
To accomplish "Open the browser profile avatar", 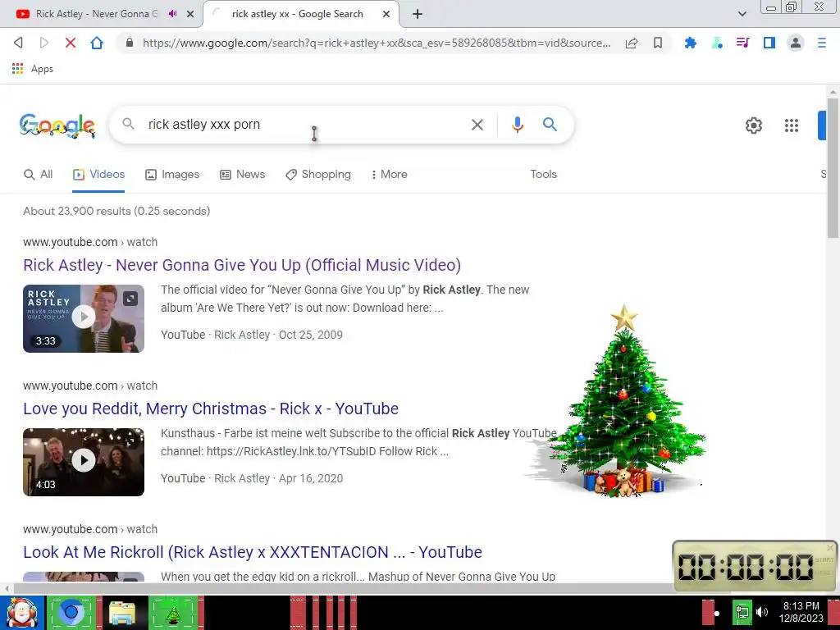I will [x=796, y=43].
